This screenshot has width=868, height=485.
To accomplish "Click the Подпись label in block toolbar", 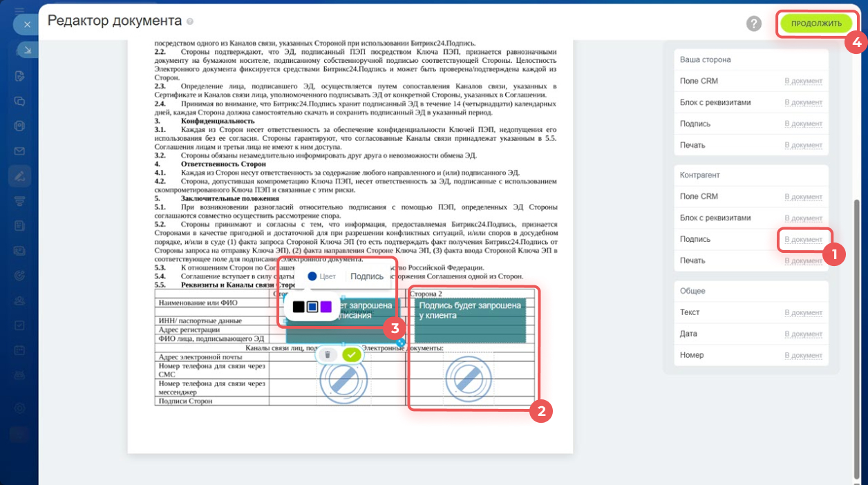I will (366, 276).
